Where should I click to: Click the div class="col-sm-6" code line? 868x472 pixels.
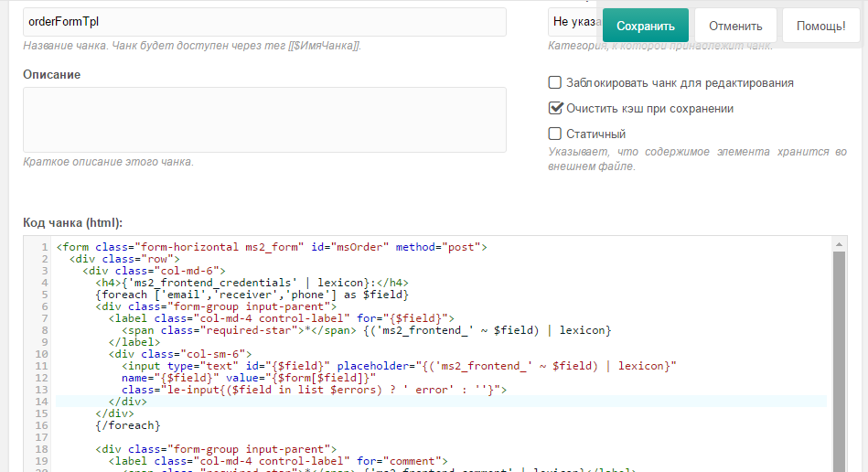[x=180, y=354]
